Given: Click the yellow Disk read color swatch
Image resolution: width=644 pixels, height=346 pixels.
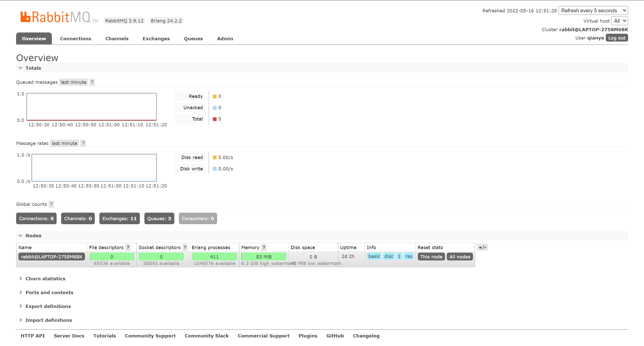Looking at the screenshot, I should (215, 158).
